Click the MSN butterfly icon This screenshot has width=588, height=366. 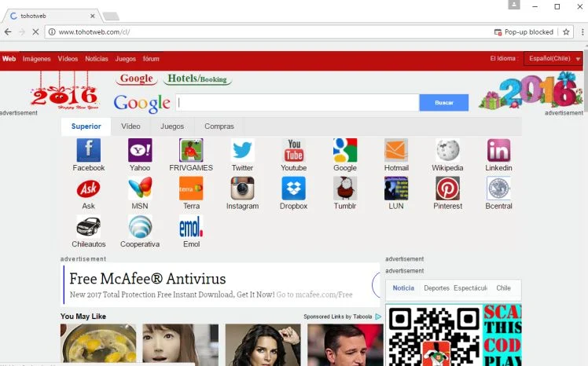click(140, 188)
